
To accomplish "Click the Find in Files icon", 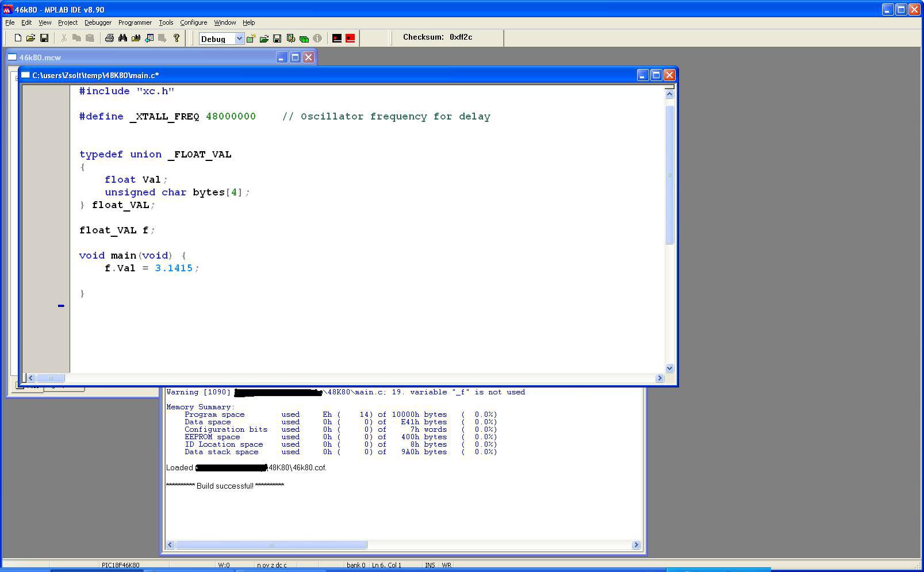I will 136,38.
